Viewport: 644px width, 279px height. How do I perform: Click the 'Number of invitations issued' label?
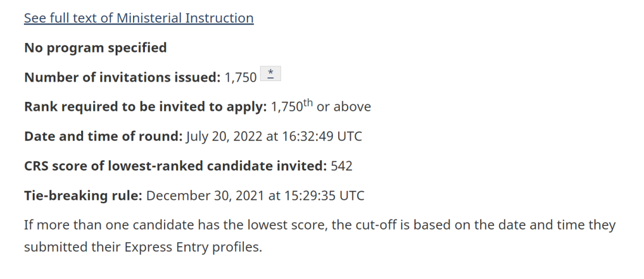[122, 77]
